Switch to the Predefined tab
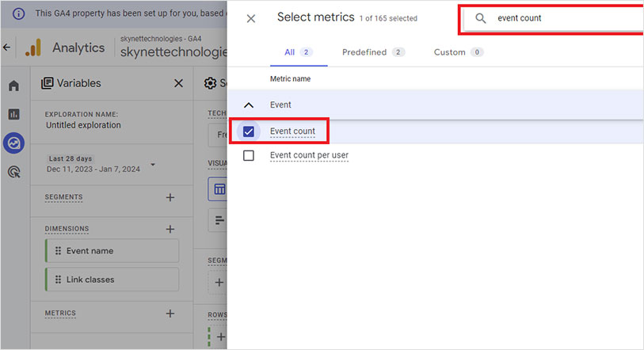 point(372,52)
